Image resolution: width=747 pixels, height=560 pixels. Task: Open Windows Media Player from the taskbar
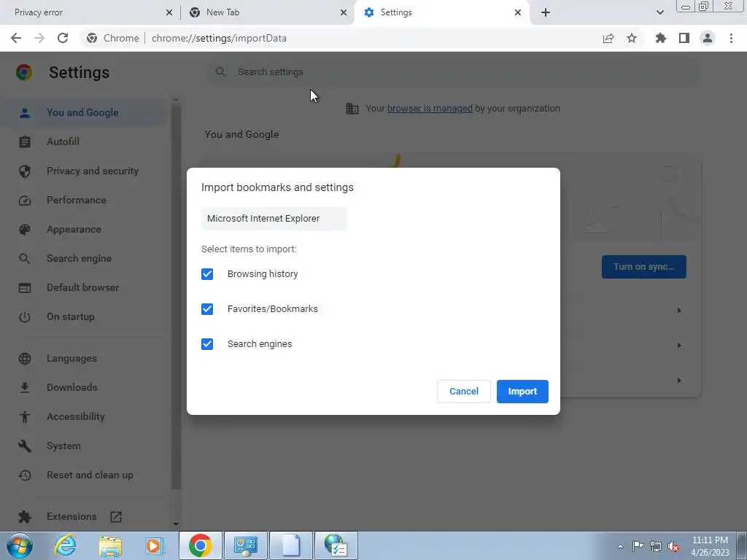click(154, 545)
